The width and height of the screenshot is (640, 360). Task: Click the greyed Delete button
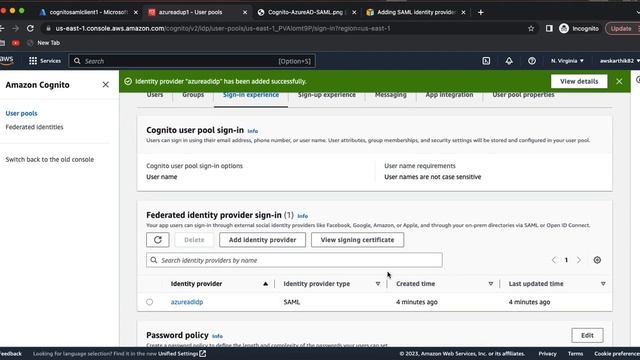click(x=194, y=240)
